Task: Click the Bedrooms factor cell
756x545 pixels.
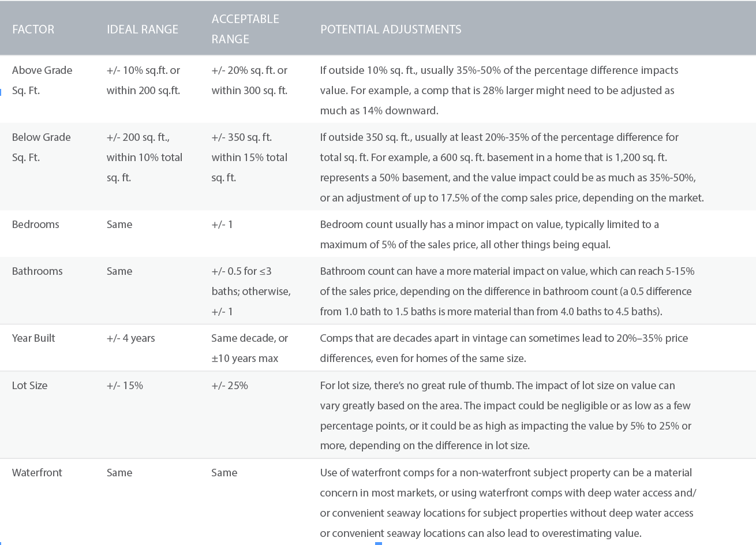Action: click(x=35, y=224)
